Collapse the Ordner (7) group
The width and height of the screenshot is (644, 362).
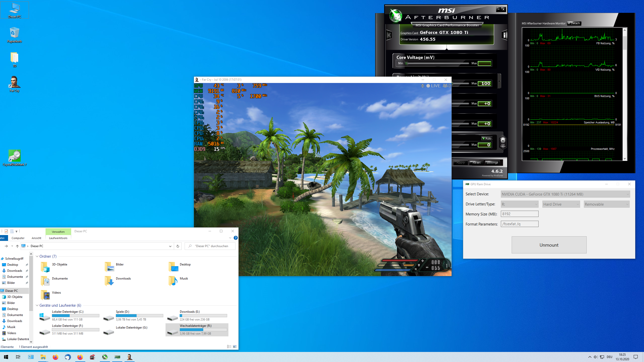pos(37,256)
